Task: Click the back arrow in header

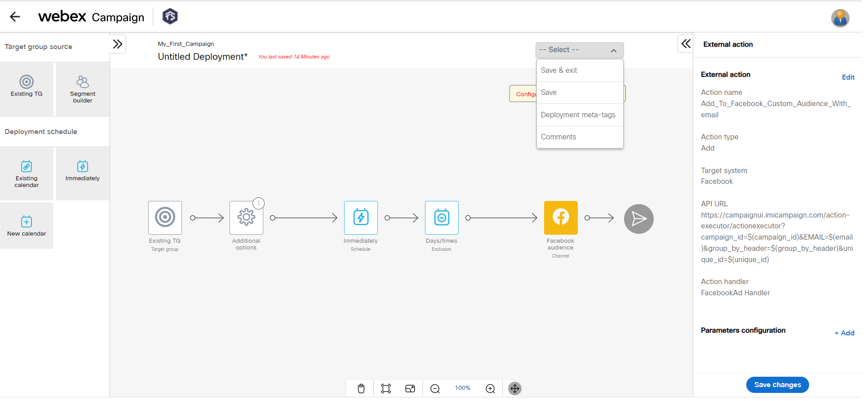Action: point(15,17)
